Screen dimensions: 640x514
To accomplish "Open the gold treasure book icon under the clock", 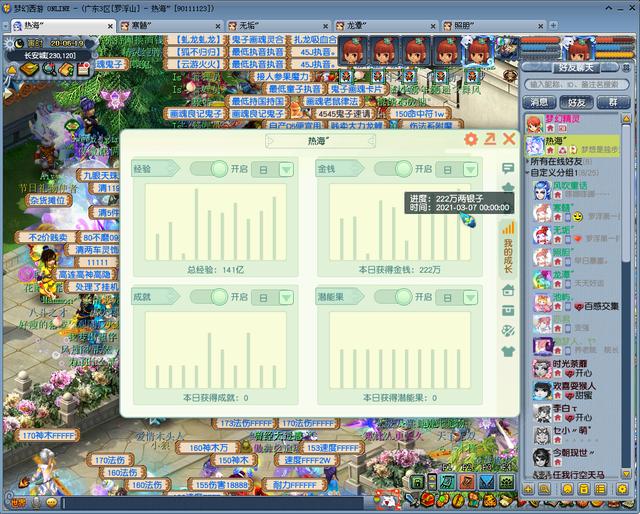I will 29,70.
